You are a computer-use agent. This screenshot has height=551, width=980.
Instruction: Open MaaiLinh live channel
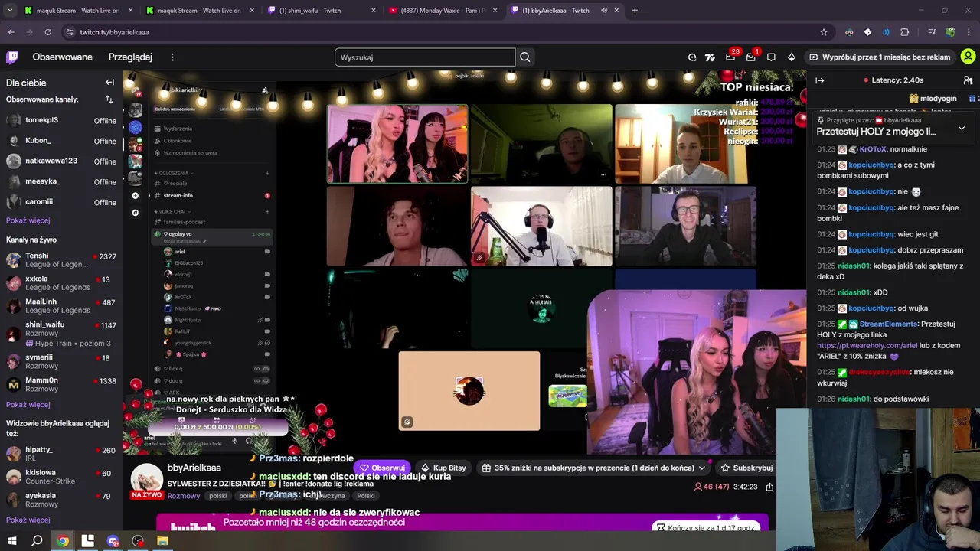61,306
